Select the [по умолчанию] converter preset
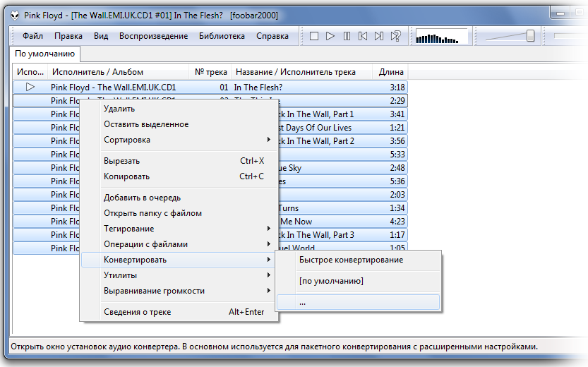Image resolution: width=588 pixels, height=367 pixels. click(359, 281)
